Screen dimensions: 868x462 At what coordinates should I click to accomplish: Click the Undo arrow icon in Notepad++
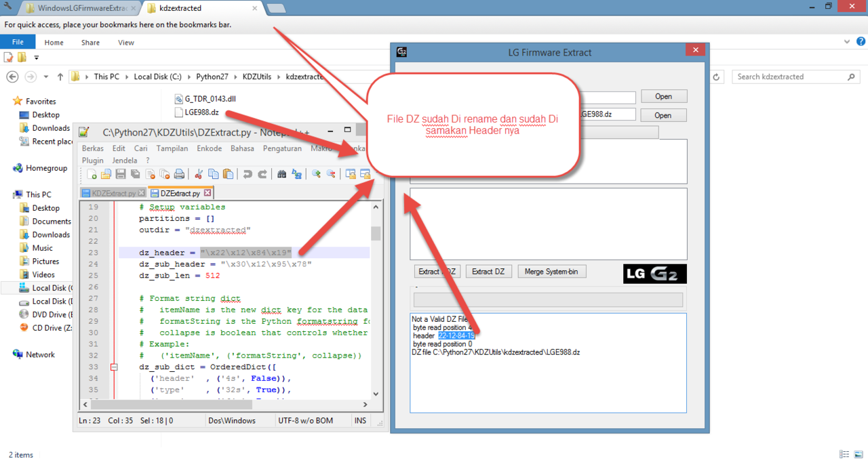click(x=248, y=175)
